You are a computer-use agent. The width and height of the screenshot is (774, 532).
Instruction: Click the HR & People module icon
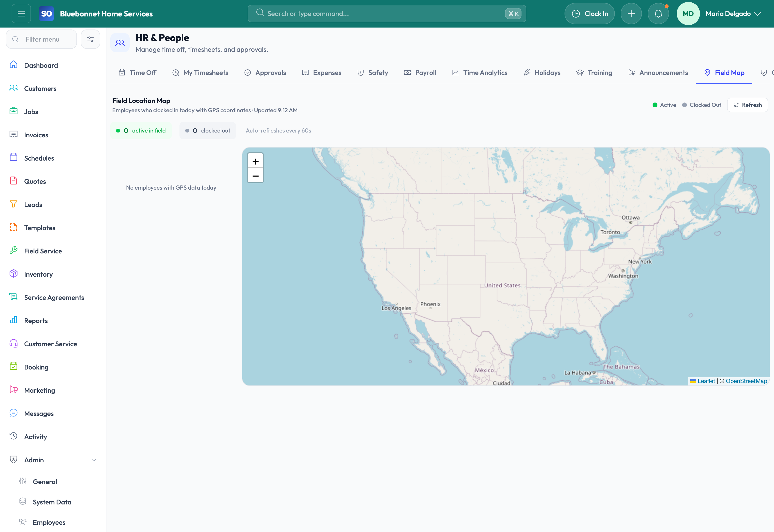[120, 43]
